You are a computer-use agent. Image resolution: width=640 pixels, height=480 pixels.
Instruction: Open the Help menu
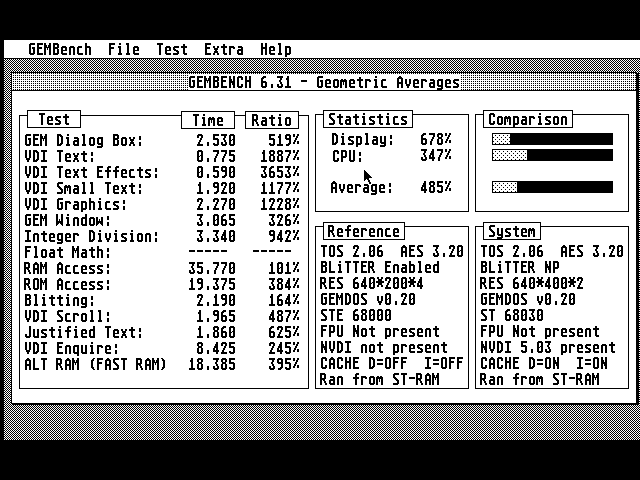pos(276,50)
